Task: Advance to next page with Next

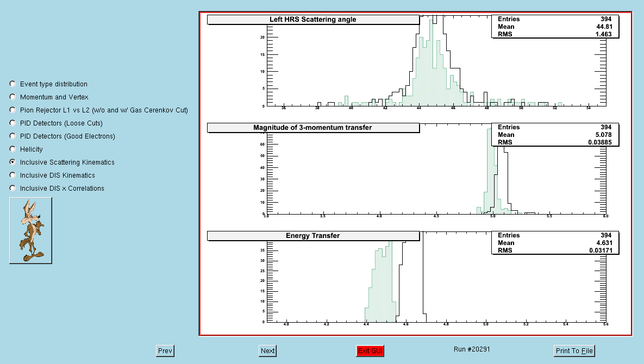Action: click(268, 351)
